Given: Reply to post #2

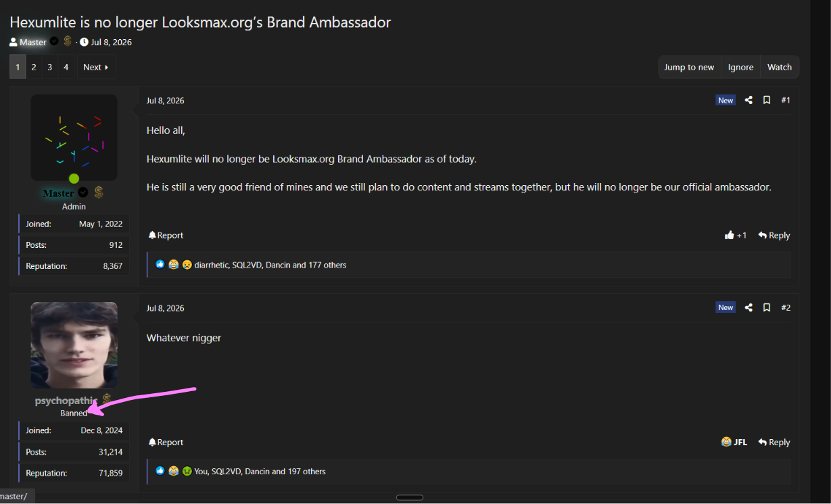Looking at the screenshot, I should click(x=774, y=442).
